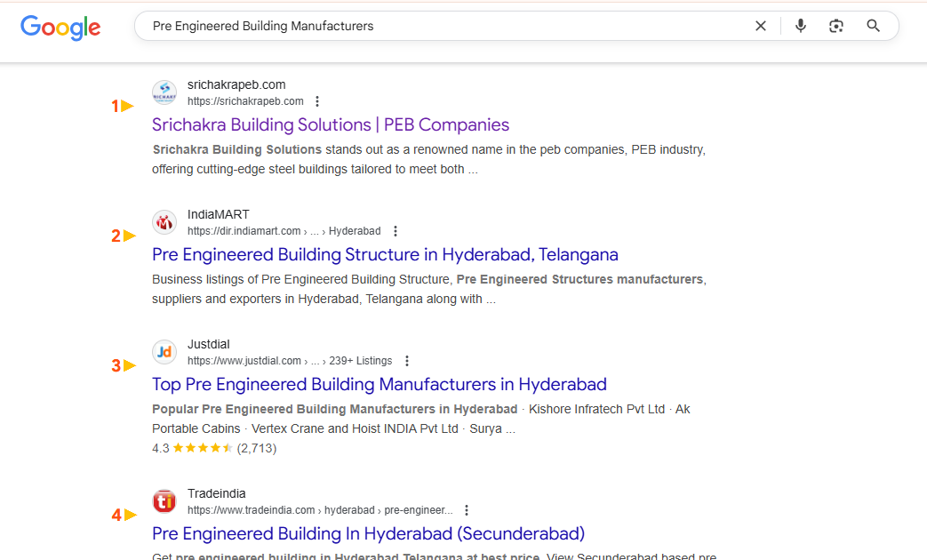Start voice search with microphone icon
Screen dimensions: 927x560
800,27
